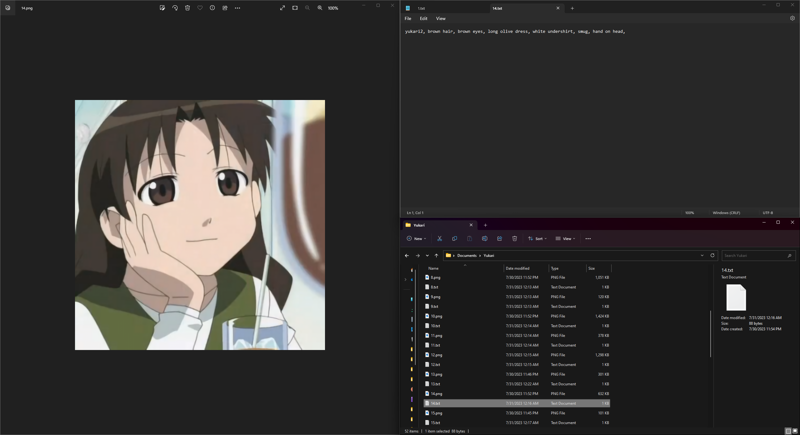Select file 8.png in file list
This screenshot has width=800, height=435.
coord(517,277)
